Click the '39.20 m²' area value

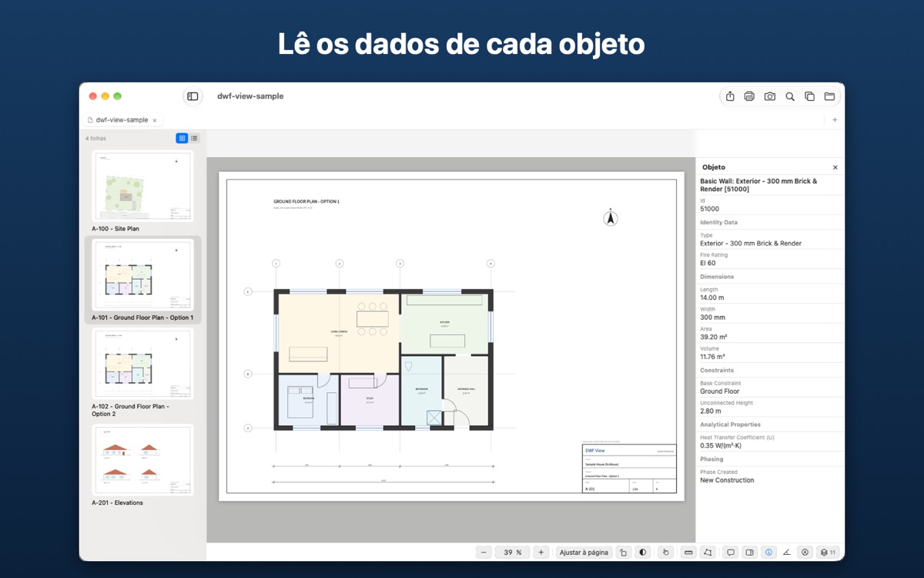[x=714, y=337]
